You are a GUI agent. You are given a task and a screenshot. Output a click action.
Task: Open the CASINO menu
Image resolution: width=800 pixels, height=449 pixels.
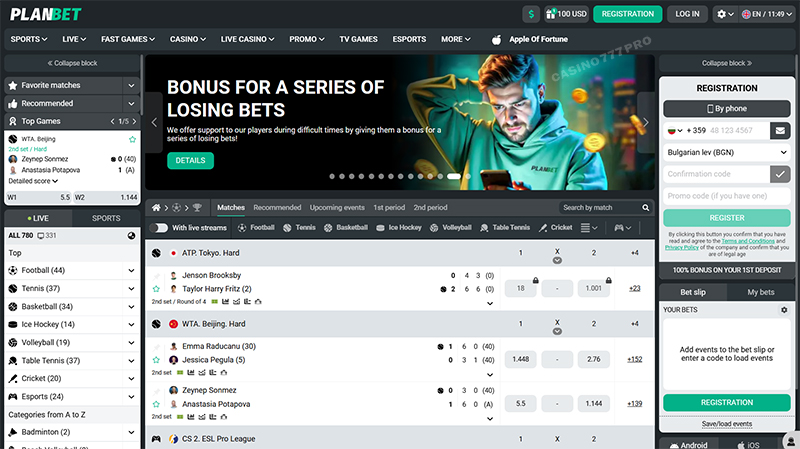point(188,39)
